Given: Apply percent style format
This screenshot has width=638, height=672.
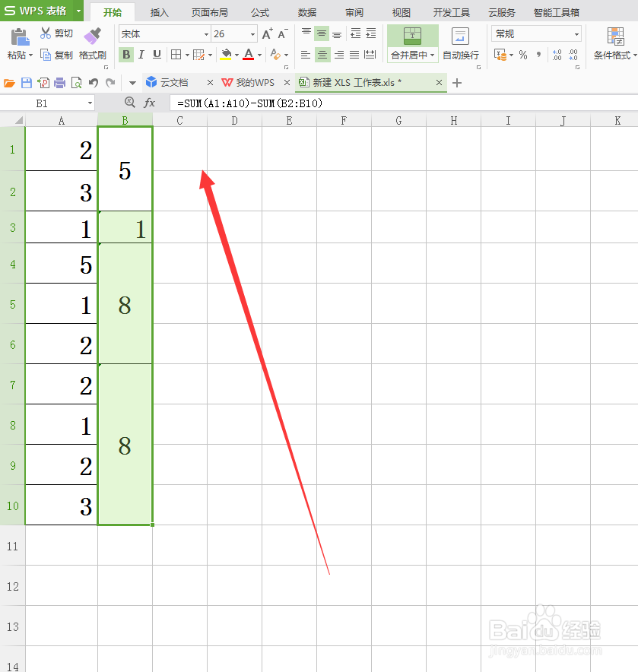Looking at the screenshot, I should (x=522, y=55).
